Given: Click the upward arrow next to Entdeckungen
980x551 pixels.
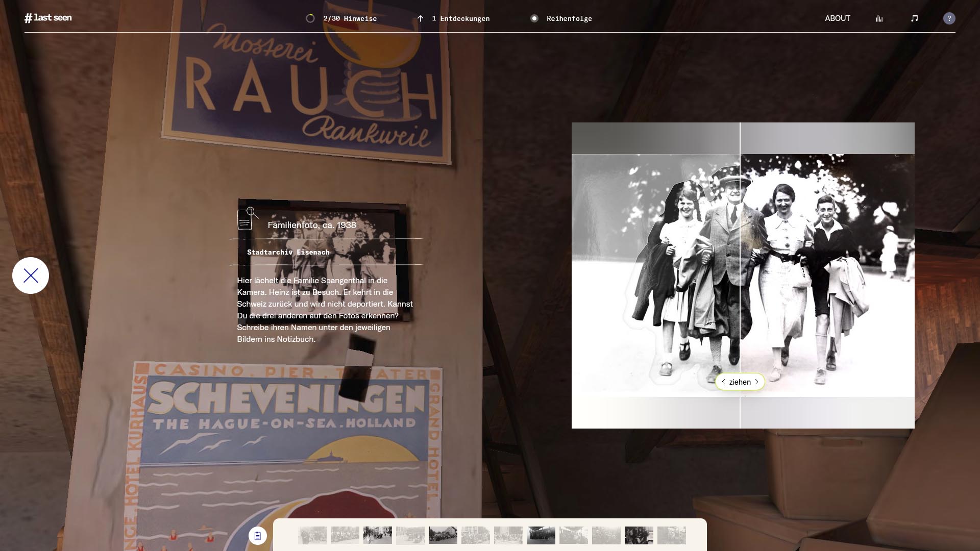Looking at the screenshot, I should pyautogui.click(x=420, y=18).
